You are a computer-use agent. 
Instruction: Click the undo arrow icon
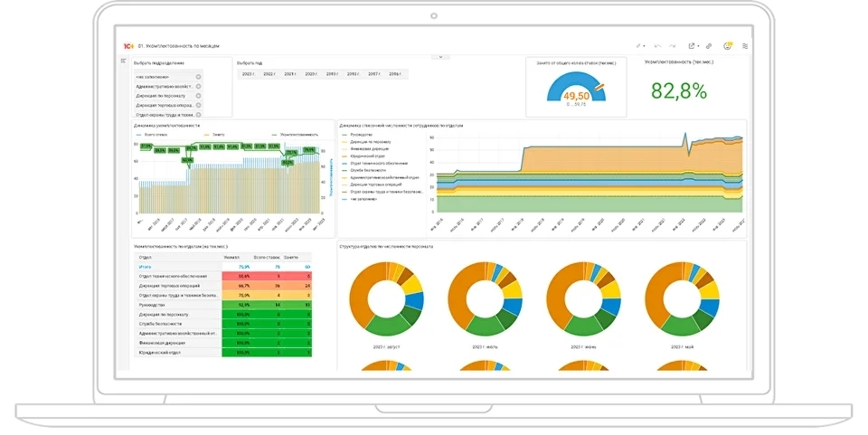(x=657, y=45)
